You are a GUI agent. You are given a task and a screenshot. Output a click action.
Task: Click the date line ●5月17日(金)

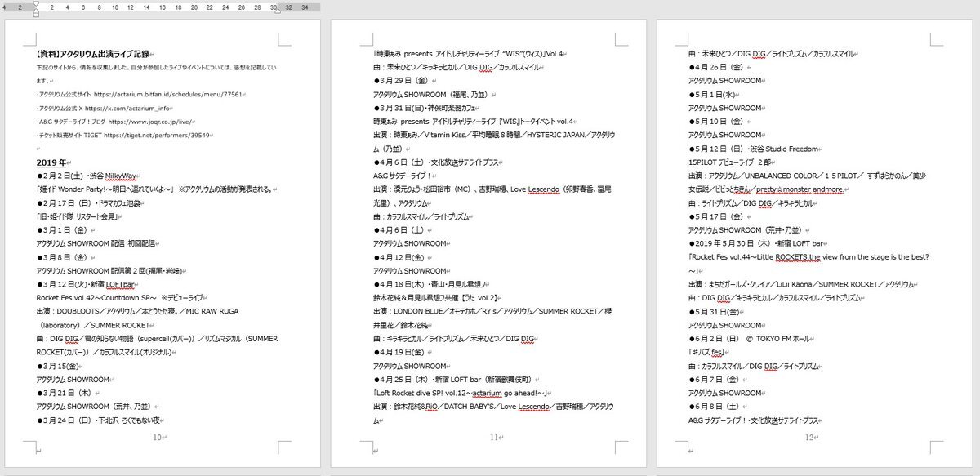coord(716,216)
